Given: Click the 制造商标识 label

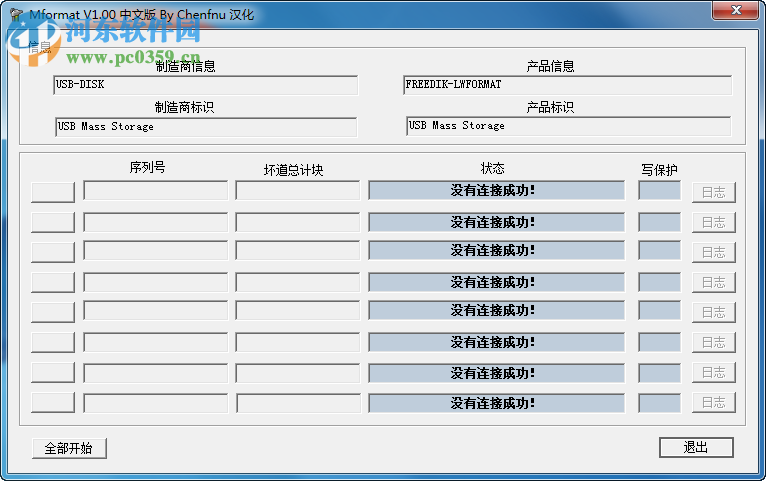Looking at the screenshot, I should pyautogui.click(x=185, y=107).
